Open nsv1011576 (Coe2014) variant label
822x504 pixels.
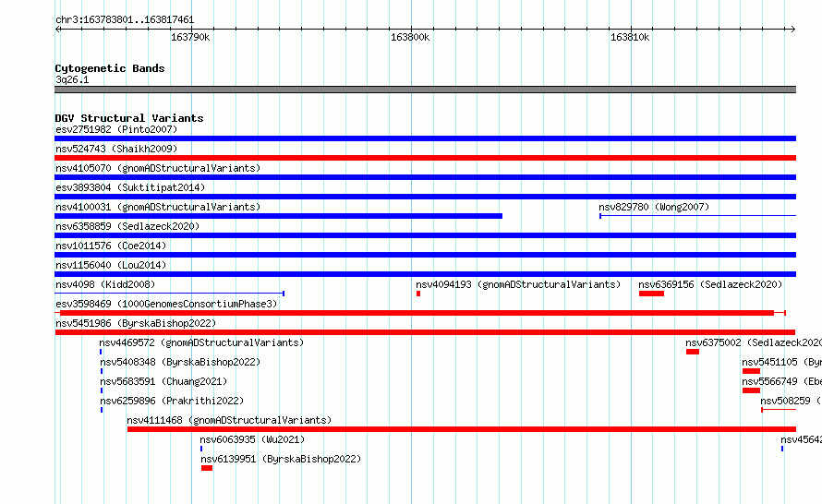click(x=111, y=246)
